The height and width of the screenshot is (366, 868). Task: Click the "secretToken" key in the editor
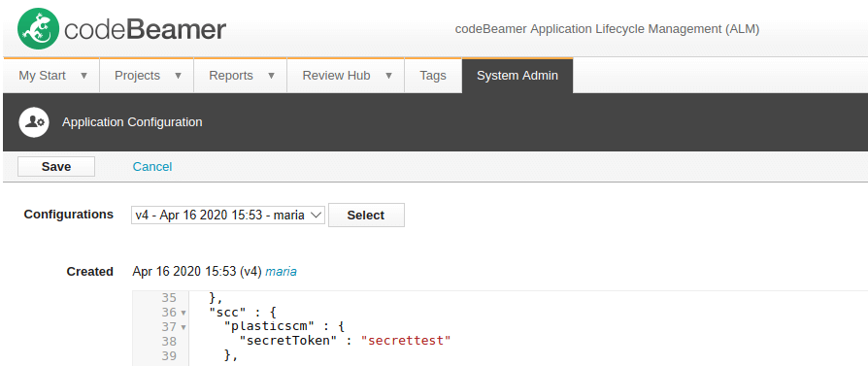click(287, 341)
